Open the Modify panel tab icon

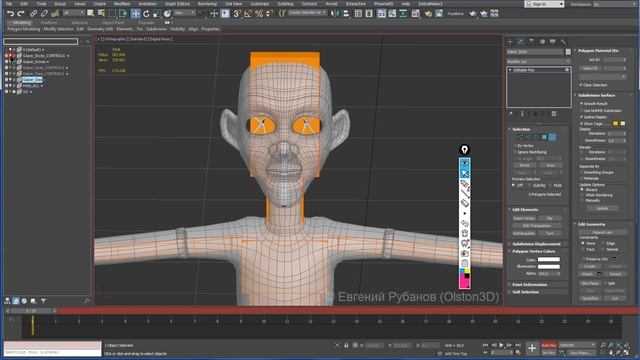pos(521,42)
